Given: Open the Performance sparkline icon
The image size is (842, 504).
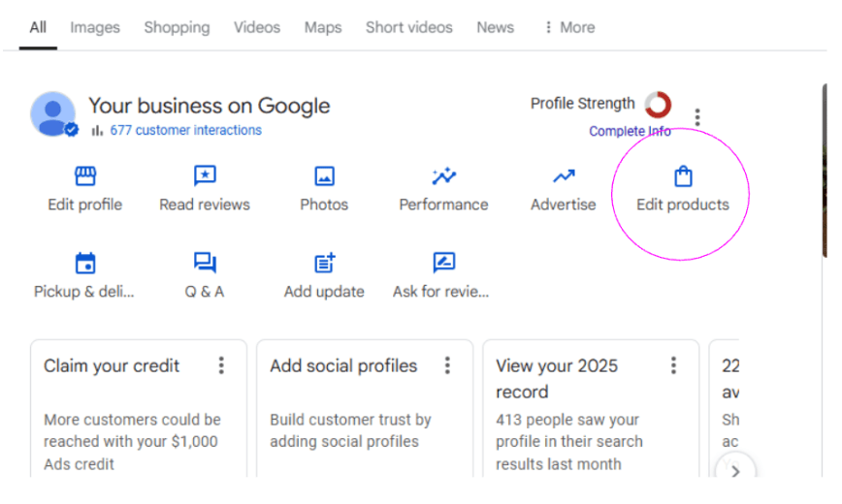Looking at the screenshot, I should pyautogui.click(x=444, y=176).
